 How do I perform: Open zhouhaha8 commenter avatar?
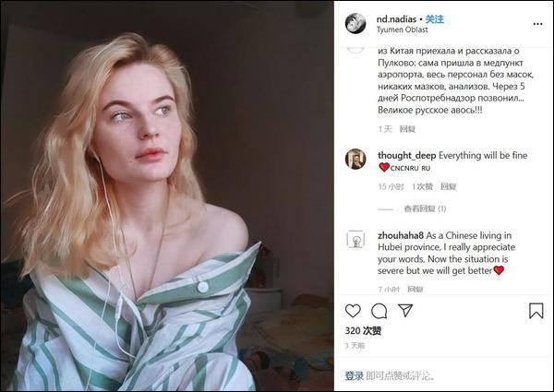[x=355, y=240]
